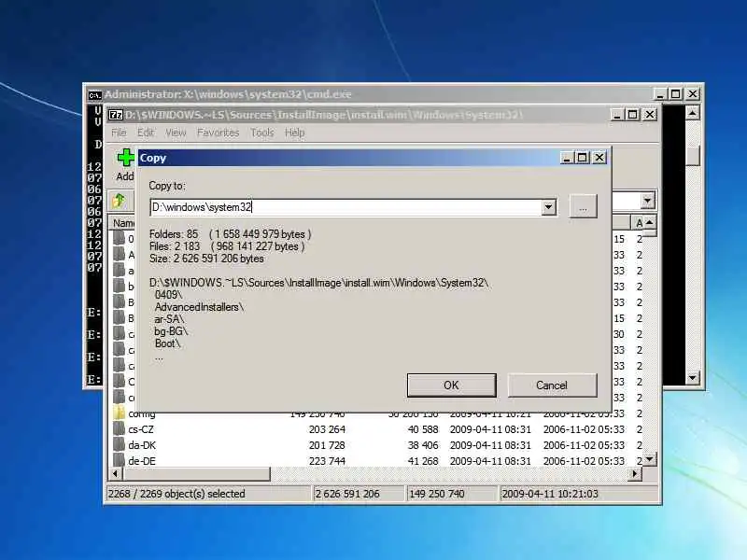Close the Copy dialog
This screenshot has height=560, width=747.
(599, 158)
